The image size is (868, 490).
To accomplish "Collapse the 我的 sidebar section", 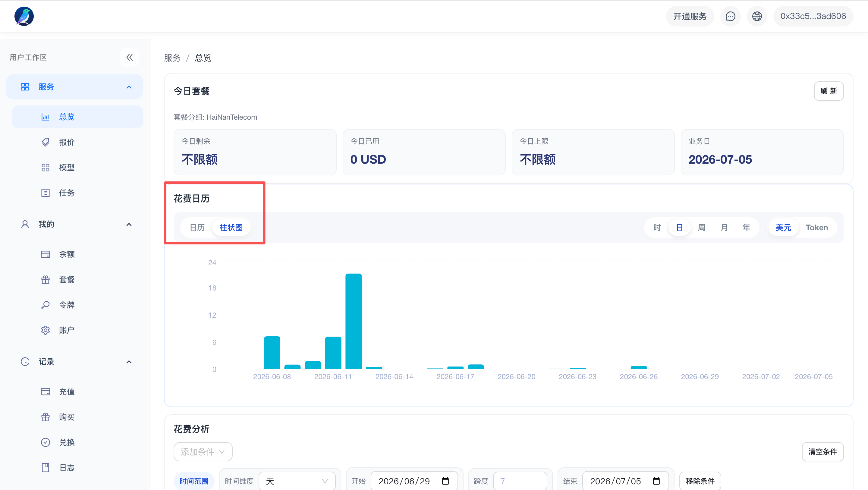I will (129, 225).
